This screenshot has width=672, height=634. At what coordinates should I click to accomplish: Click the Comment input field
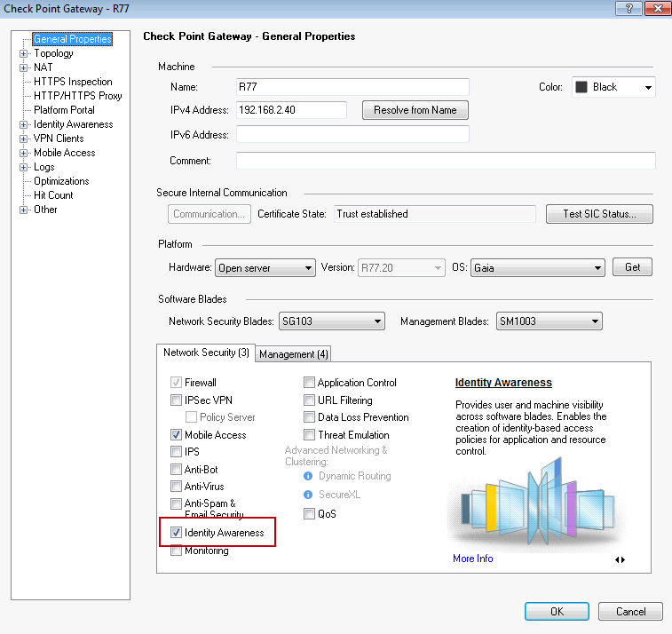(x=446, y=161)
